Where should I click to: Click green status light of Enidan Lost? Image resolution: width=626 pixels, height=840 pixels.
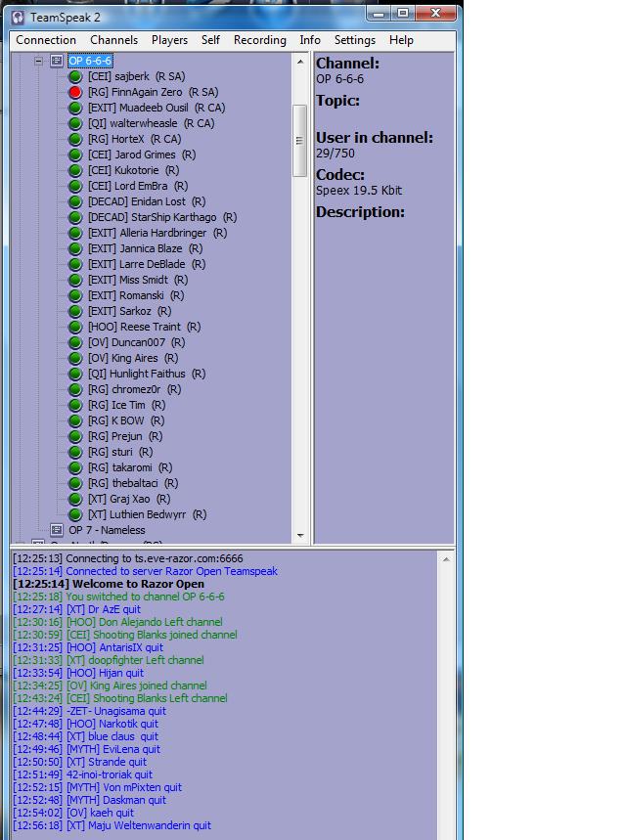[x=75, y=201]
